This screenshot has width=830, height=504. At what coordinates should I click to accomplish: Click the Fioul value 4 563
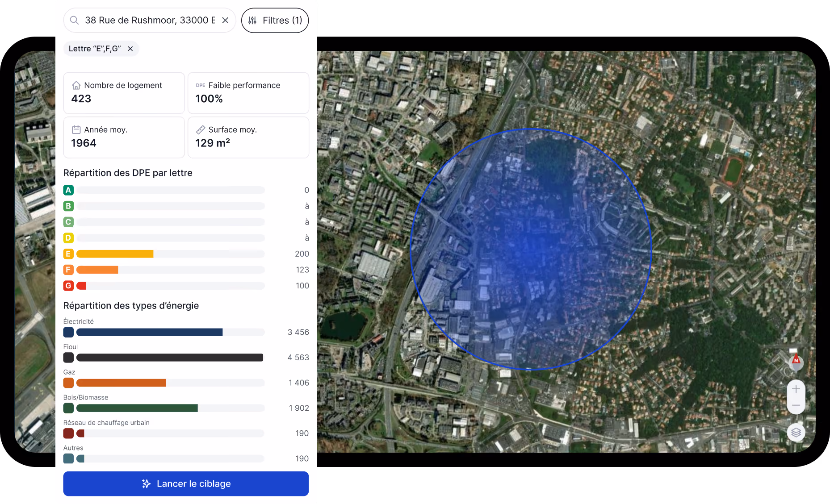298,358
